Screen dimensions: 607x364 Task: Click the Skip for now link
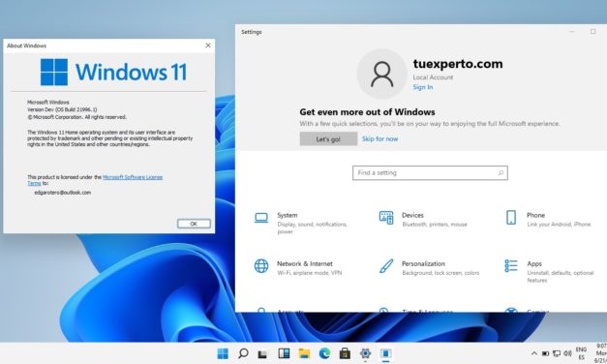(379, 139)
